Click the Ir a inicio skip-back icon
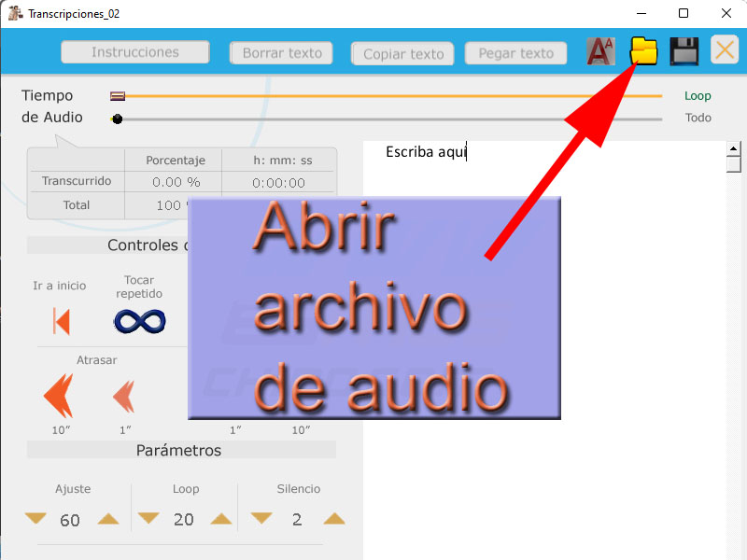 [x=62, y=321]
